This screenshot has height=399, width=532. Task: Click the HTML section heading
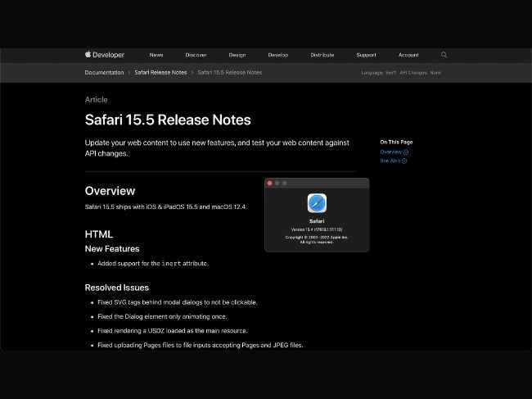point(99,234)
